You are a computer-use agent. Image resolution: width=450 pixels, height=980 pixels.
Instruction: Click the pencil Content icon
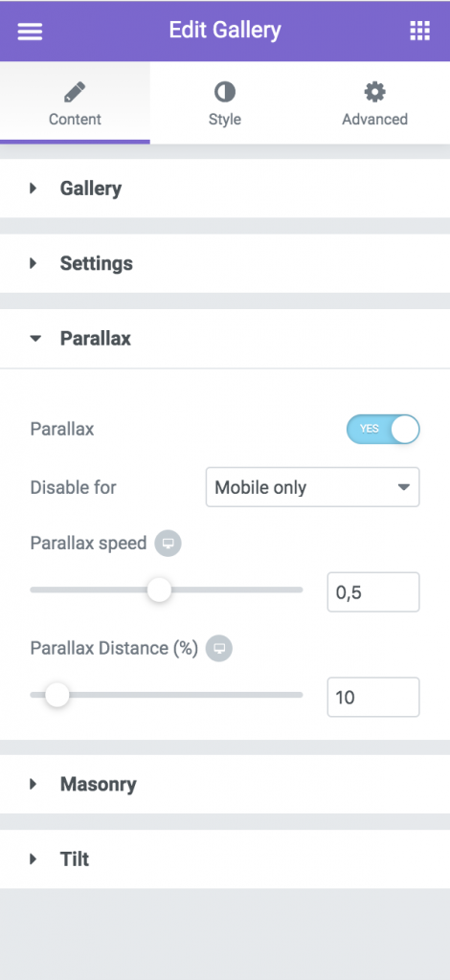(x=75, y=93)
